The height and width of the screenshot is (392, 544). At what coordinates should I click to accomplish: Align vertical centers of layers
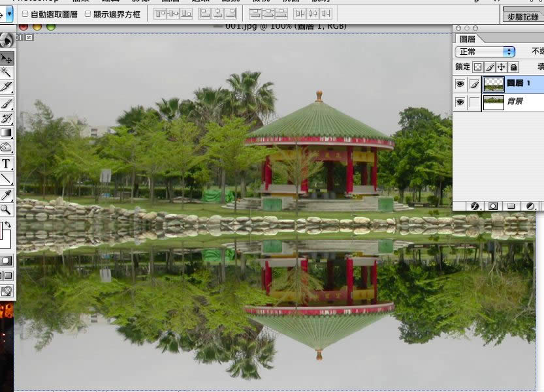coord(173,14)
